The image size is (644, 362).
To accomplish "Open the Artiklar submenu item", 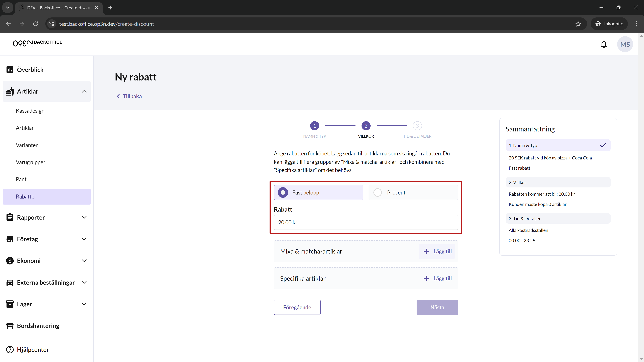I will coord(25,128).
